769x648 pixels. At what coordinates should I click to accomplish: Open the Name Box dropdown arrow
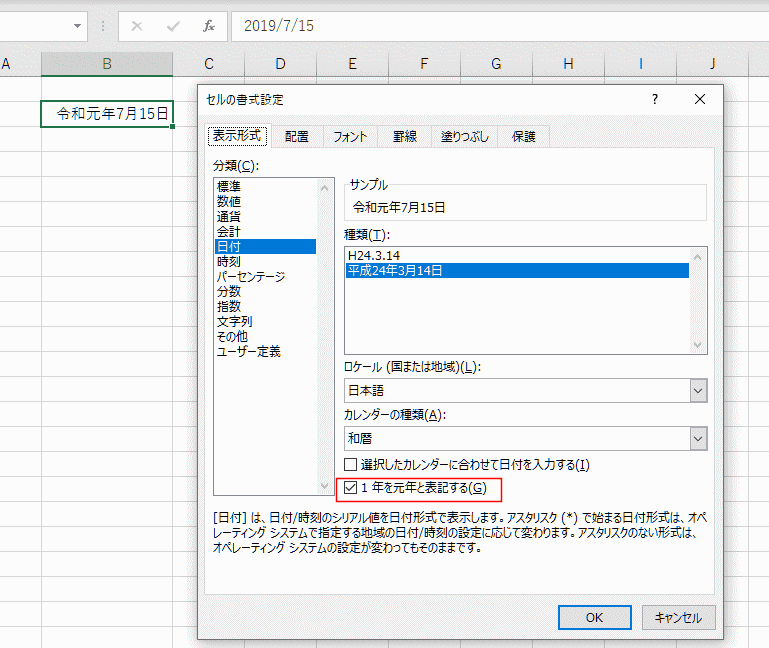[x=78, y=26]
